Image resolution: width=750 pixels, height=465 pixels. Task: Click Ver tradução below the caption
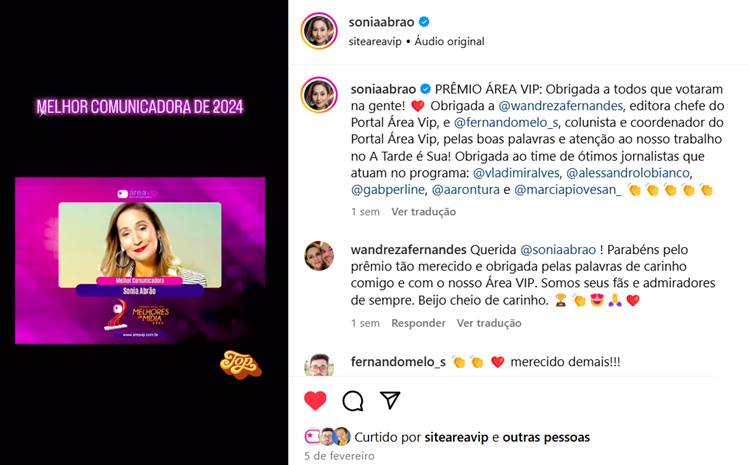(423, 211)
